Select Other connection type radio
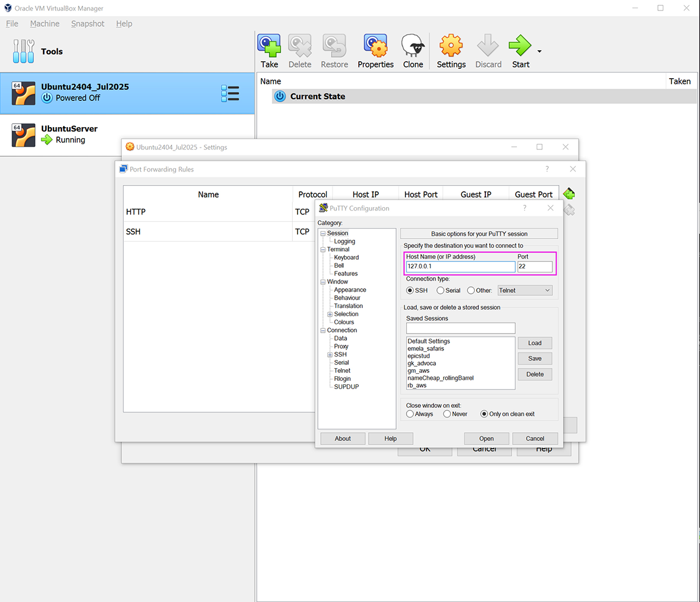Viewport: 700px width, 602px height. tap(471, 290)
